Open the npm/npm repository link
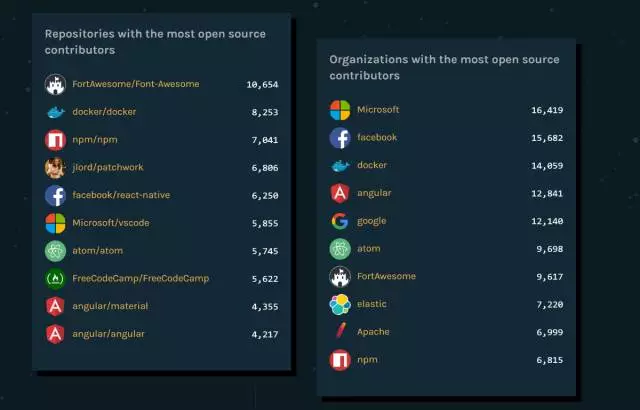Screen dimensions: 640x410 95,140
